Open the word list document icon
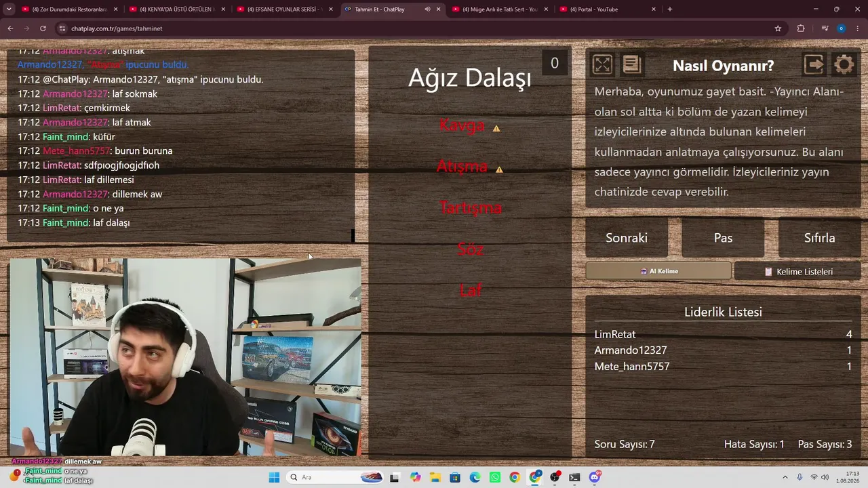This screenshot has width=868, height=488. pyautogui.click(x=632, y=64)
